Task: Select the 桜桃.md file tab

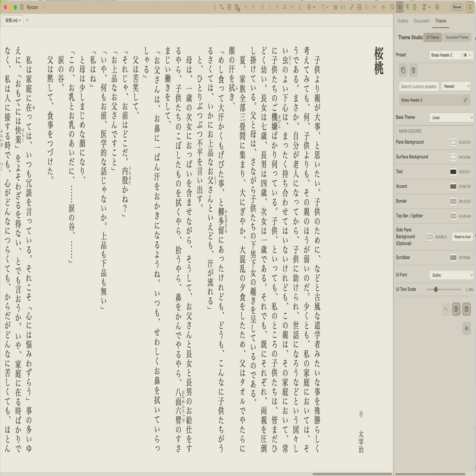Action: coord(13,20)
